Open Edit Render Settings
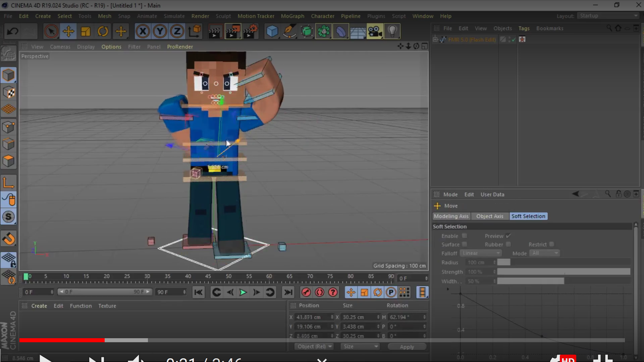The image size is (644, 362). tap(250, 32)
